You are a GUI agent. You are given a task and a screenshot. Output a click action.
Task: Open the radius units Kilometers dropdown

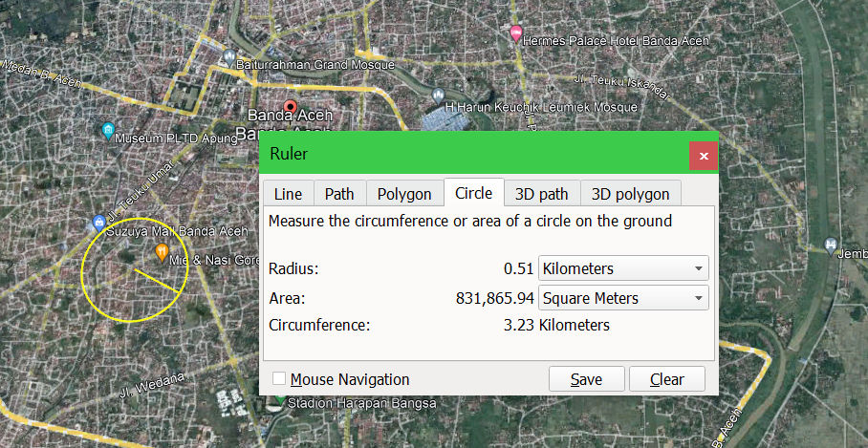(x=623, y=268)
